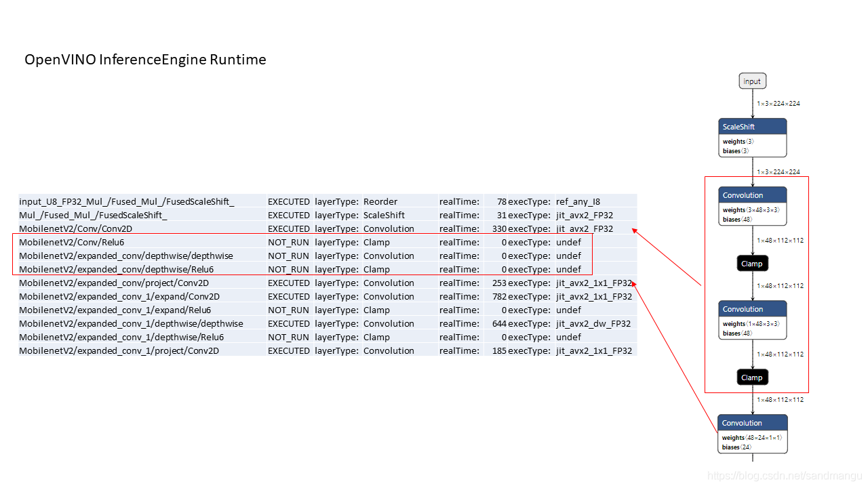Screen dimensions: 868x488
Task: Click the MobilenetV2/expanded_conv_1/depthwise/depthwise row name
Action: pyautogui.click(x=131, y=323)
